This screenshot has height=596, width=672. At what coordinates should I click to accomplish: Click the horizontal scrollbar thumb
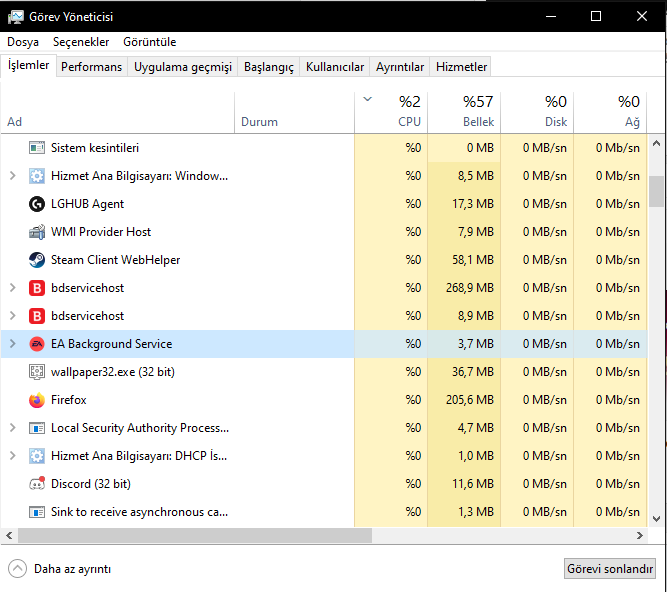[x=195, y=536]
